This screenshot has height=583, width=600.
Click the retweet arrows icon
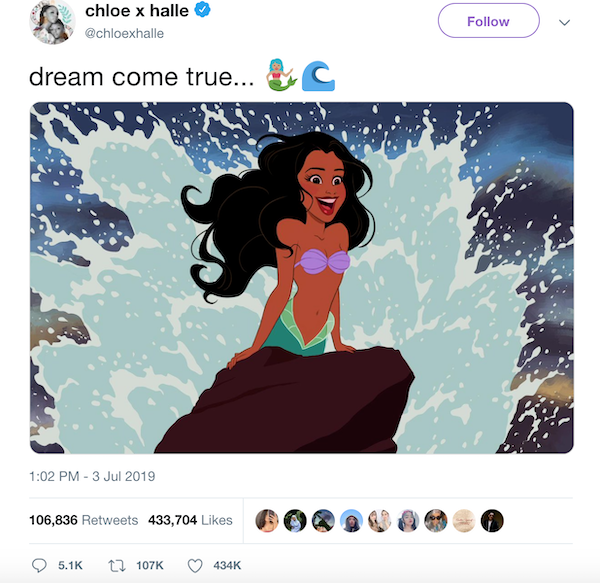116,565
